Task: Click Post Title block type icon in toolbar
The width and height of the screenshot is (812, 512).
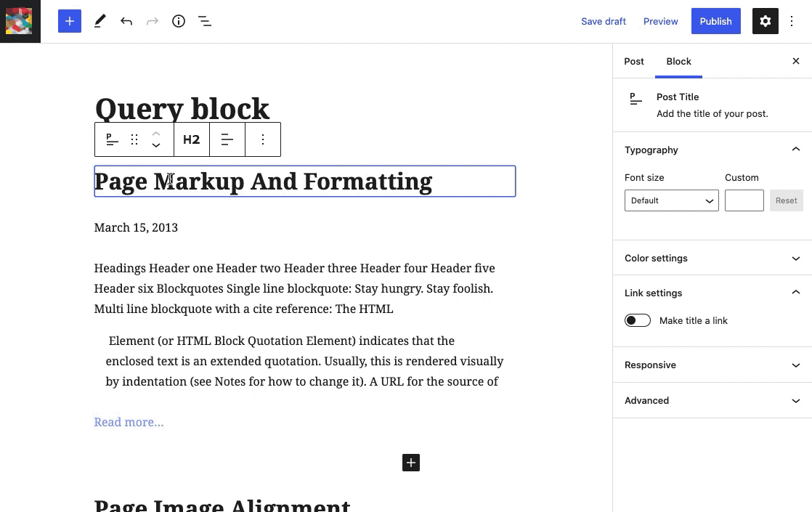Action: [x=112, y=139]
